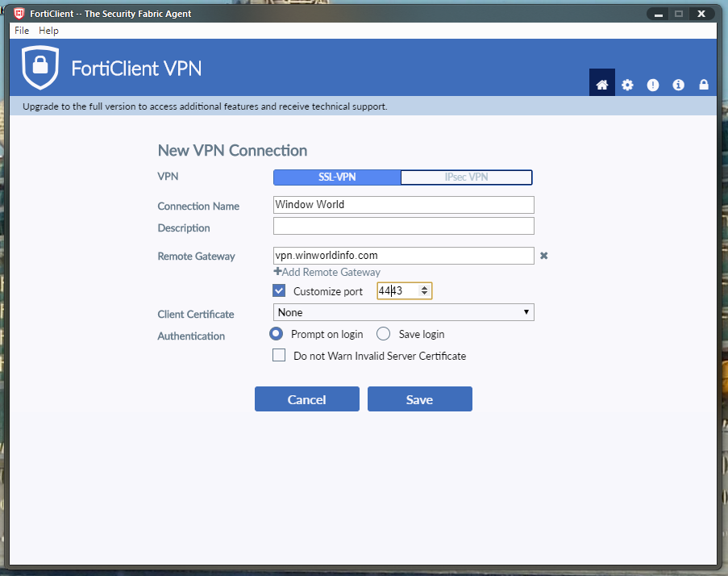The height and width of the screenshot is (576, 728).
Task: Enable Do not Warn Invalid Server Certificate
Action: tap(279, 355)
